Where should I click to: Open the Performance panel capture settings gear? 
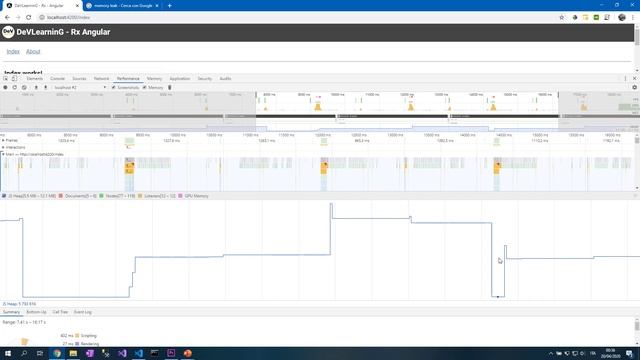pyautogui.click(x=634, y=87)
